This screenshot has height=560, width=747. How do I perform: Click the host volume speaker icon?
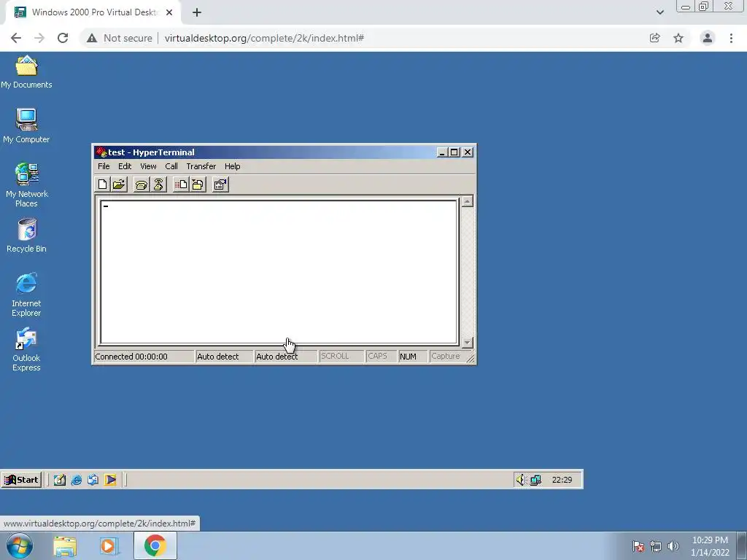(x=673, y=546)
